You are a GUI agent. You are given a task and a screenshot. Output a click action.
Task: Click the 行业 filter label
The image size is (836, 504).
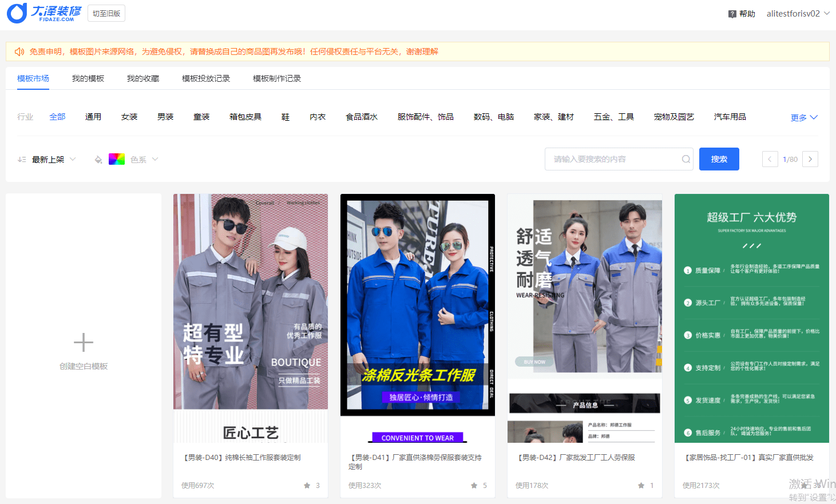25,117
